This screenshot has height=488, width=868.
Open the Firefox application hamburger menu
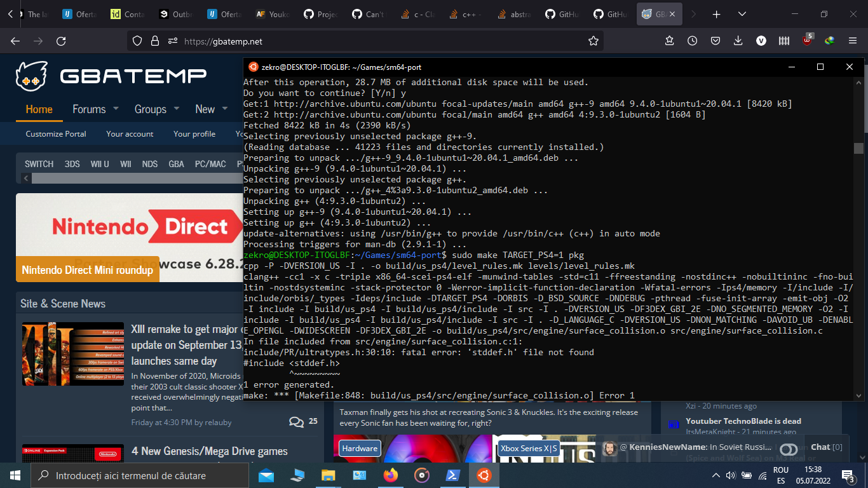(853, 41)
